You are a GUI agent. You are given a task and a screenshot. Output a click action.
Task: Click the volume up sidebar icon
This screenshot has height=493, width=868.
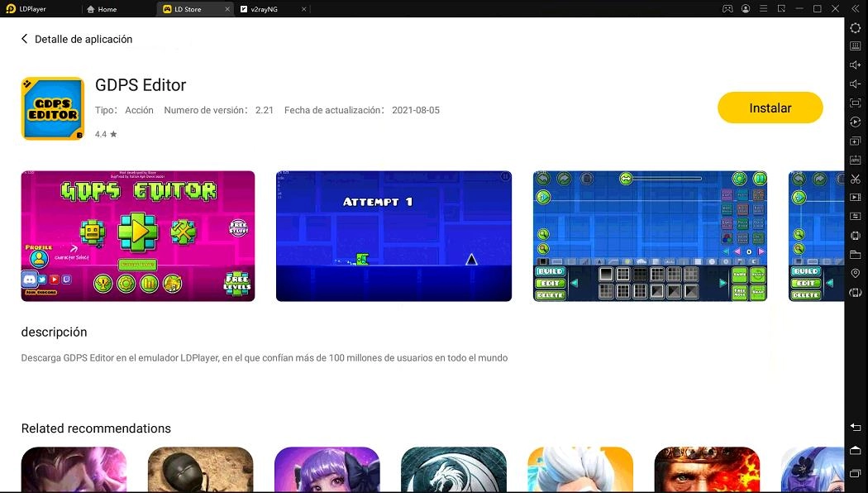[x=856, y=65]
